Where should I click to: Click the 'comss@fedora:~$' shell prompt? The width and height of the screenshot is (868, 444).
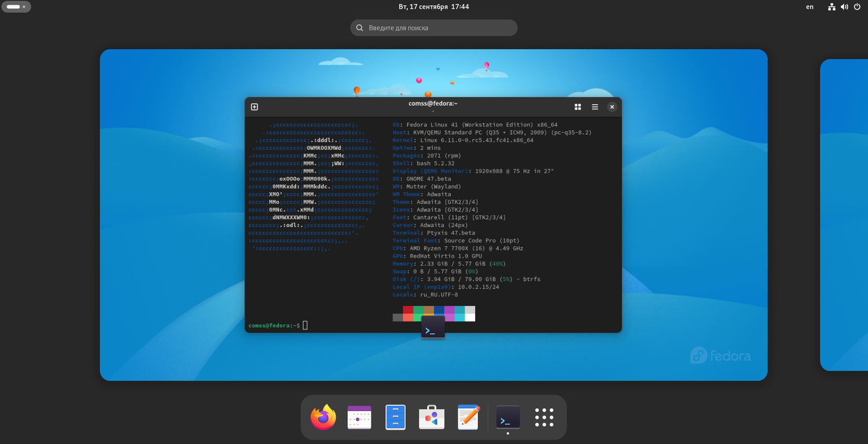[274, 325]
